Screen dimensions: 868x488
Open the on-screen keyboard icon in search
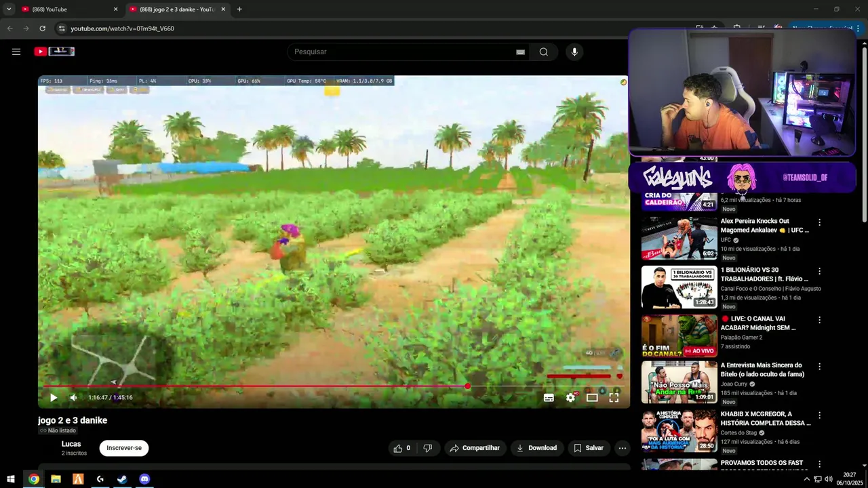click(x=520, y=52)
